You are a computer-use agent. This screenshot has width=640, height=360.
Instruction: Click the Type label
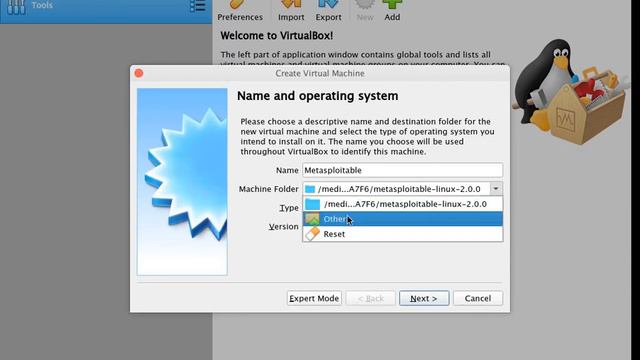tap(289, 208)
